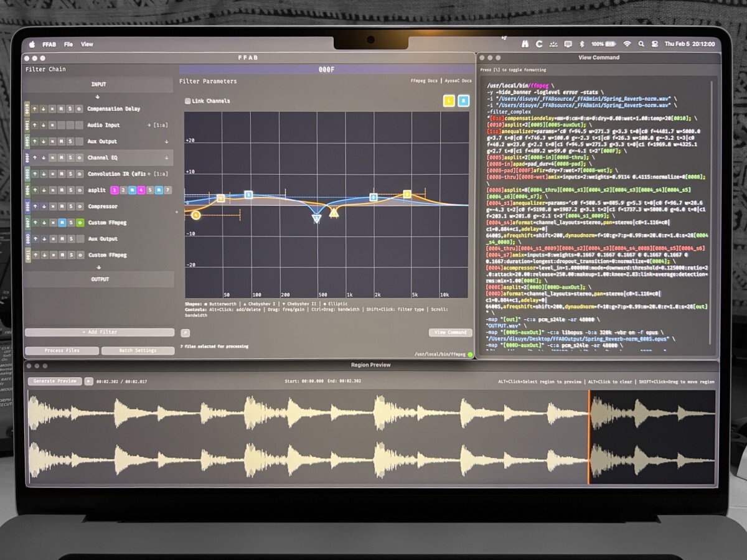Click the triangle Chebyshev node near 500 Hz
Image resolution: width=747 pixels, height=560 pixels.
pos(316,218)
